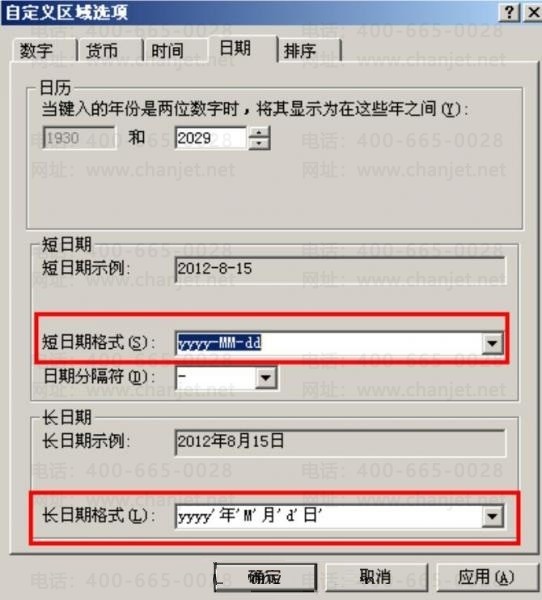This screenshot has height=600, width=542.
Task: Click the 取消 button
Action: click(376, 577)
